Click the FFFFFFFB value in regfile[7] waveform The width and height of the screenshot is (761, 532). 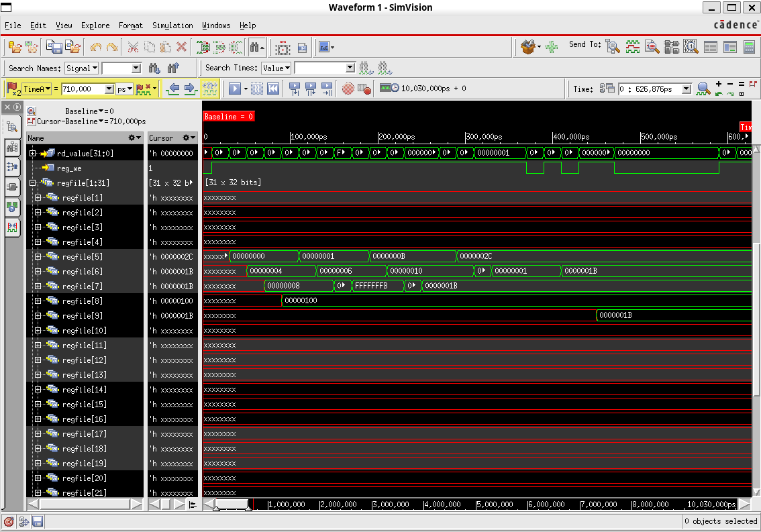[371, 286]
